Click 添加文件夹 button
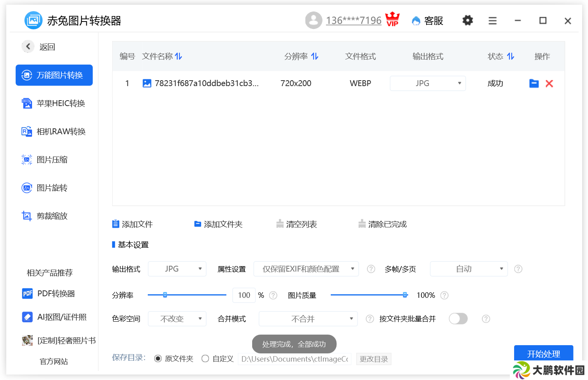 219,224
